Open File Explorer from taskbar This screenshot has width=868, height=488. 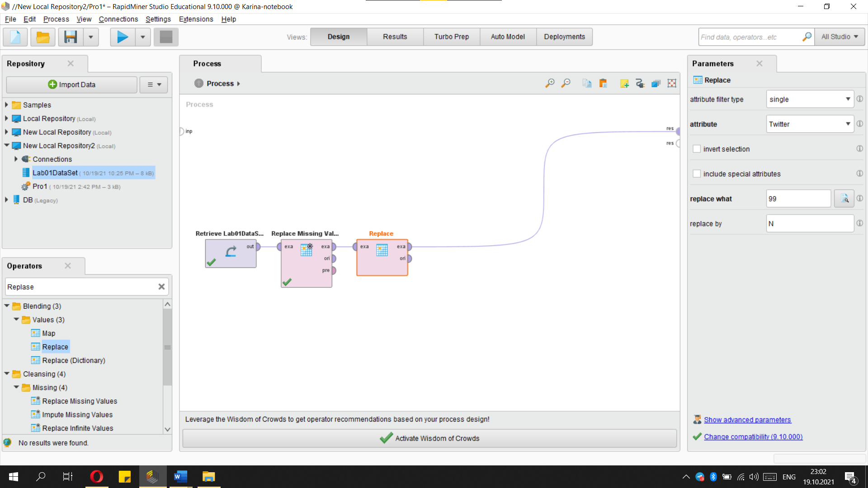(208, 477)
